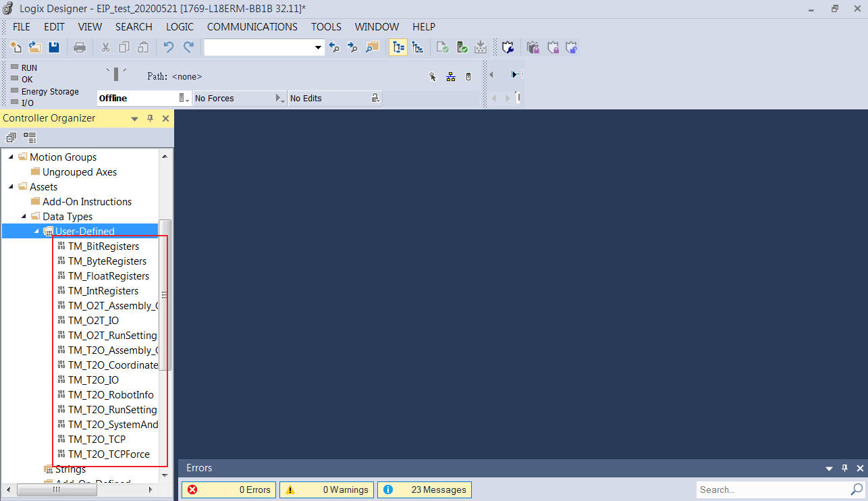Toggle the 0 Errors filter button

click(x=229, y=490)
